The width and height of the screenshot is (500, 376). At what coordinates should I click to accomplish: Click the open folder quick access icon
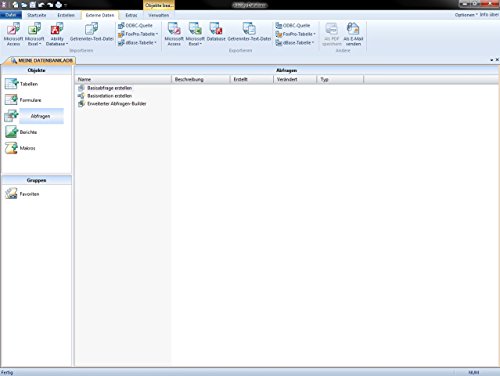click(24, 5)
